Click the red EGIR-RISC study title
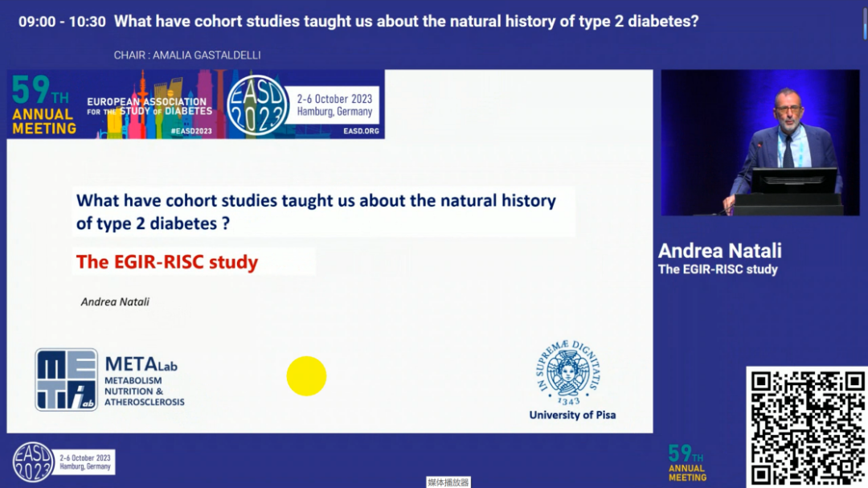This screenshot has height=488, width=868. click(167, 262)
